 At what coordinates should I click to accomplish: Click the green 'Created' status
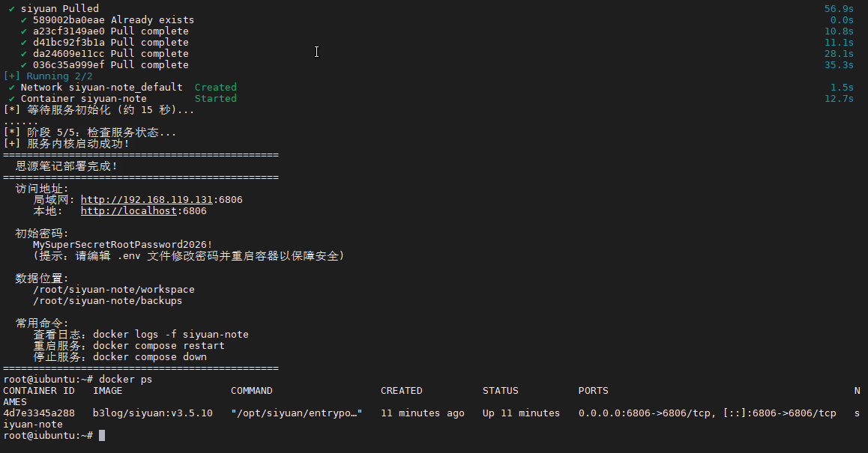[x=215, y=88]
